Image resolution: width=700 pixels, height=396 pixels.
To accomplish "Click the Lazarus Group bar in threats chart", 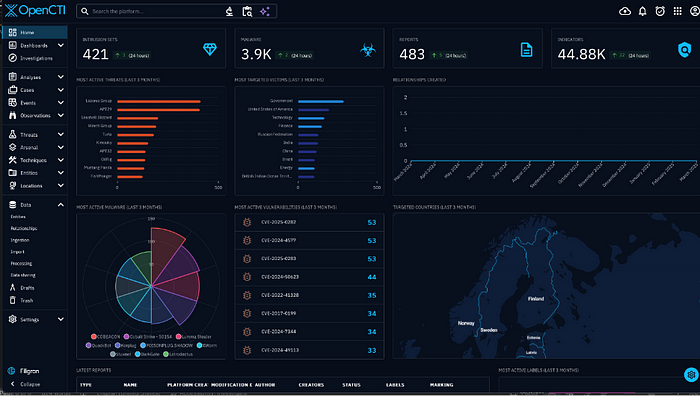I will coord(159,101).
